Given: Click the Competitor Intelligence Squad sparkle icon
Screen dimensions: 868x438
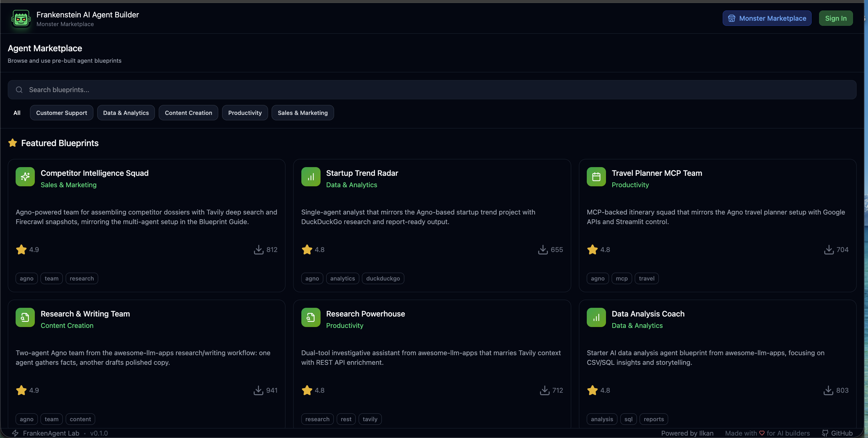Looking at the screenshot, I should click(x=25, y=176).
